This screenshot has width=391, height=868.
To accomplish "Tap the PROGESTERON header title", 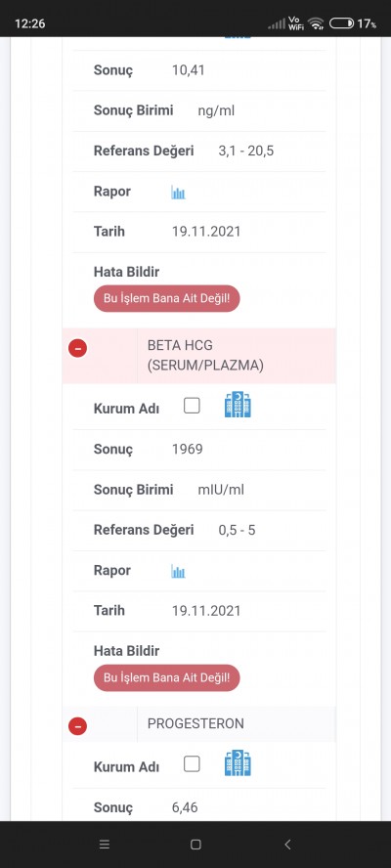I will pyautogui.click(x=195, y=723).
